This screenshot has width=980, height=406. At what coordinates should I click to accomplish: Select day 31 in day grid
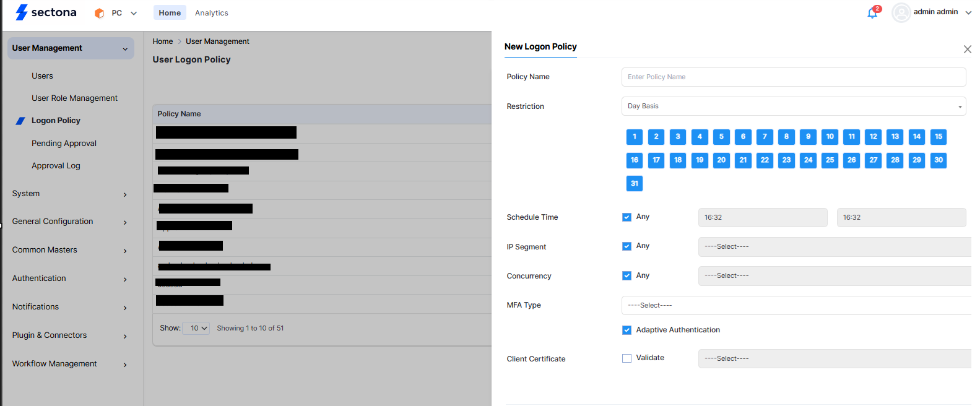coord(634,183)
